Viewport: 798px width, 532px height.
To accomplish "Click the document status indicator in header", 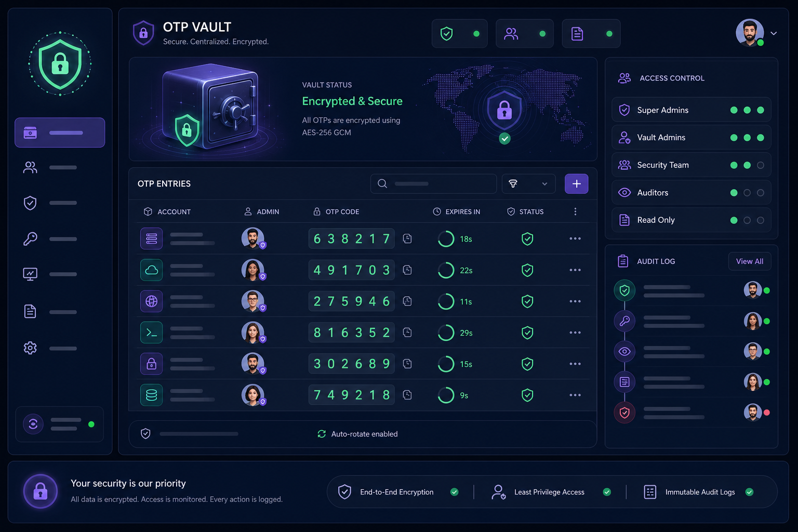I will click(x=591, y=34).
